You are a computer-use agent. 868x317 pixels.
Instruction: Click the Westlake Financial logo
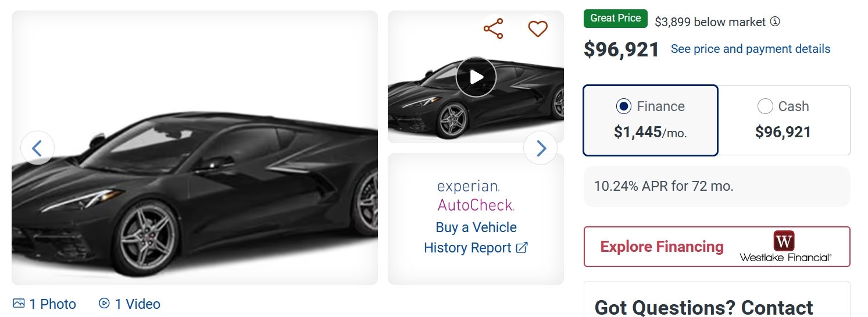coord(785,247)
